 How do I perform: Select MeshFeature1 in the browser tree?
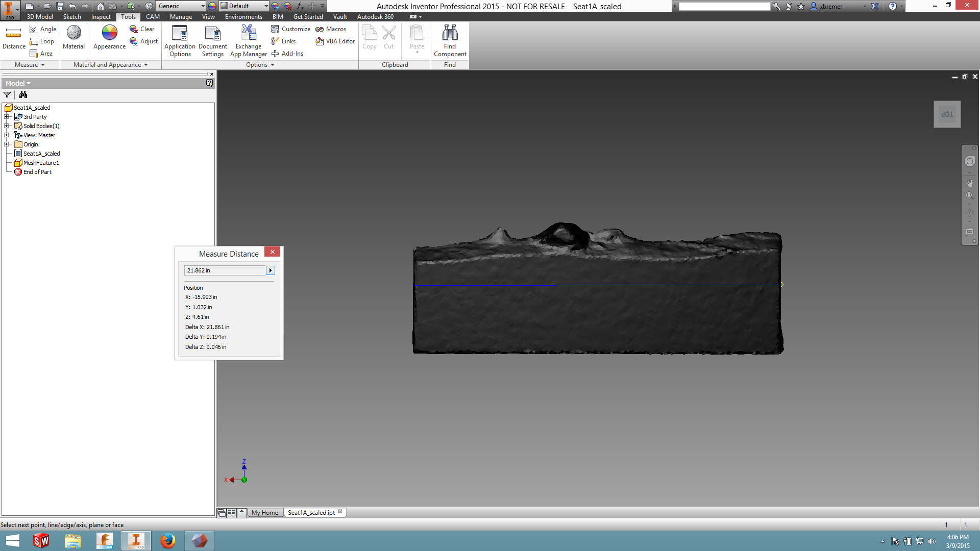point(41,163)
